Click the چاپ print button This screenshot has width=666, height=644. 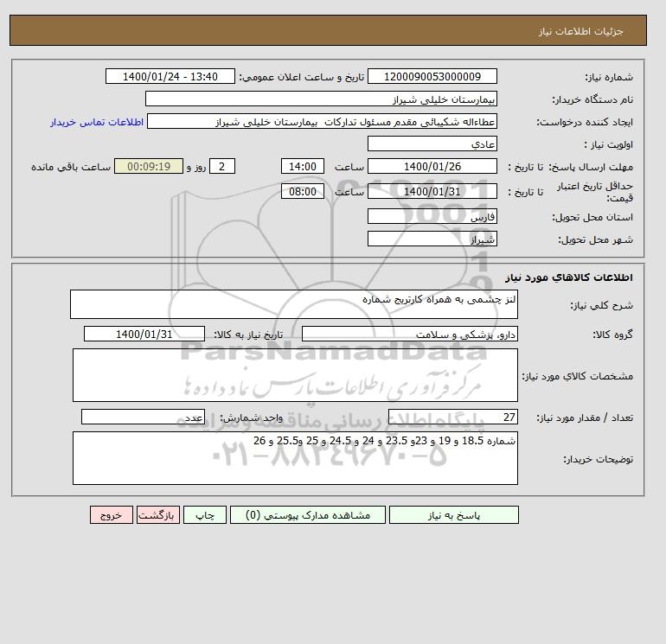(205, 515)
